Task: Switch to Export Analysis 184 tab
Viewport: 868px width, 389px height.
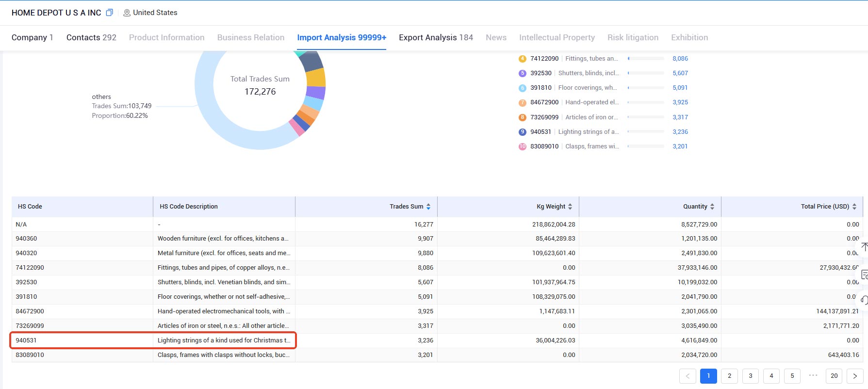Action: (x=436, y=37)
